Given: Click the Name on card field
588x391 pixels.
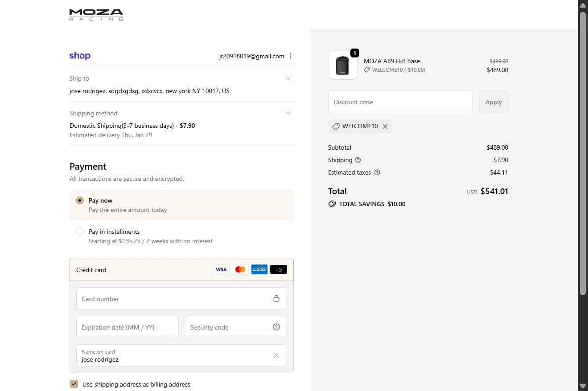Looking at the screenshot, I should click(x=181, y=355).
